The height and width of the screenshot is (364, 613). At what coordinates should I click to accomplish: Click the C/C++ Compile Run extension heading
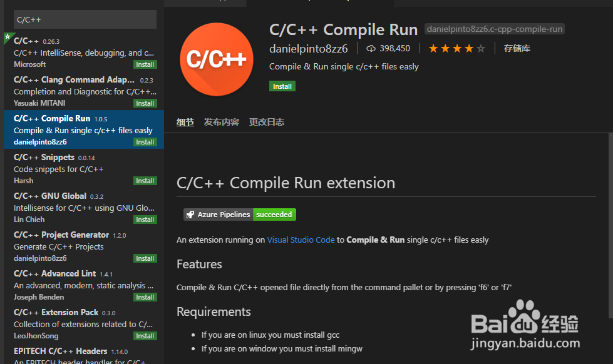point(286,183)
